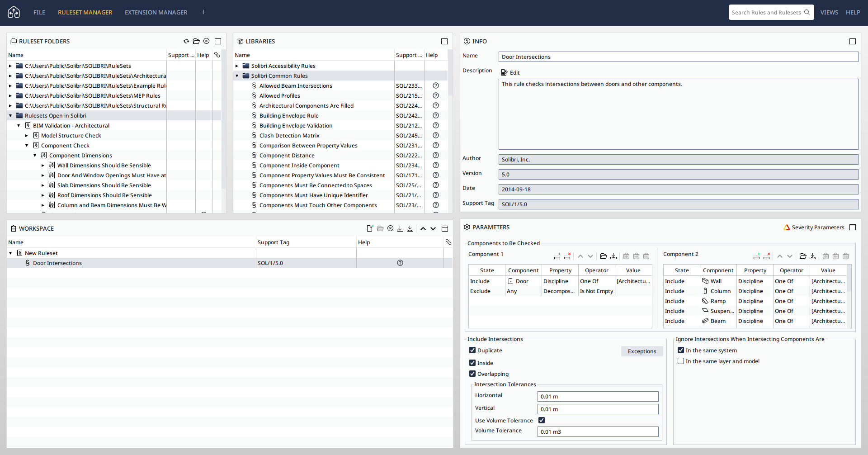The height and width of the screenshot is (455, 868).
Task: Toggle the Duplicate checkbox
Action: (x=472, y=350)
